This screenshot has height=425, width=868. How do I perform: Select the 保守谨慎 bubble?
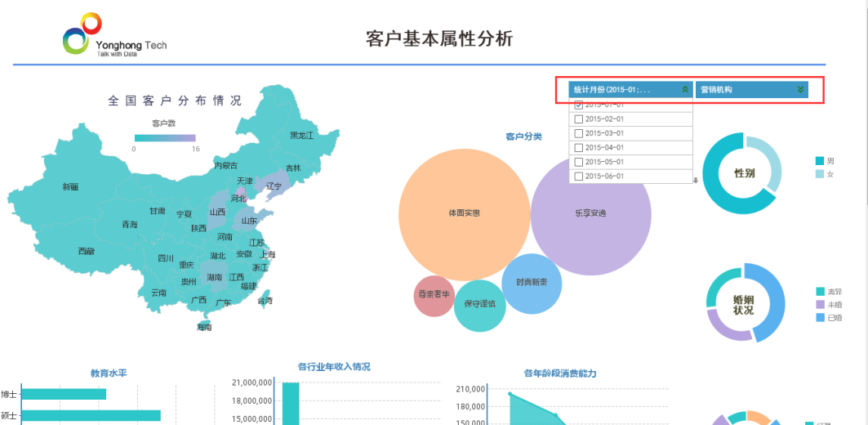pyautogui.click(x=480, y=306)
